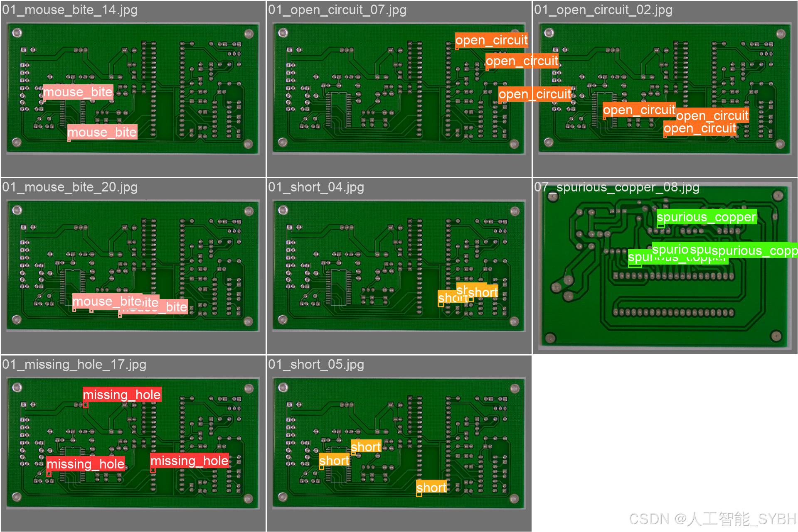Viewport: 798px width, 532px height.
Task: Select the 01_short_04.jpg filename caption
Action: point(316,187)
